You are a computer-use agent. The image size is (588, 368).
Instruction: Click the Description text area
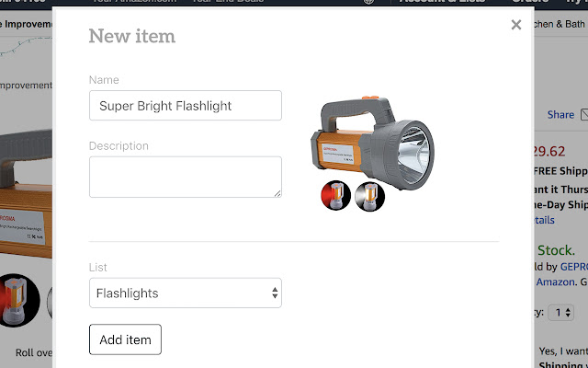(185, 177)
